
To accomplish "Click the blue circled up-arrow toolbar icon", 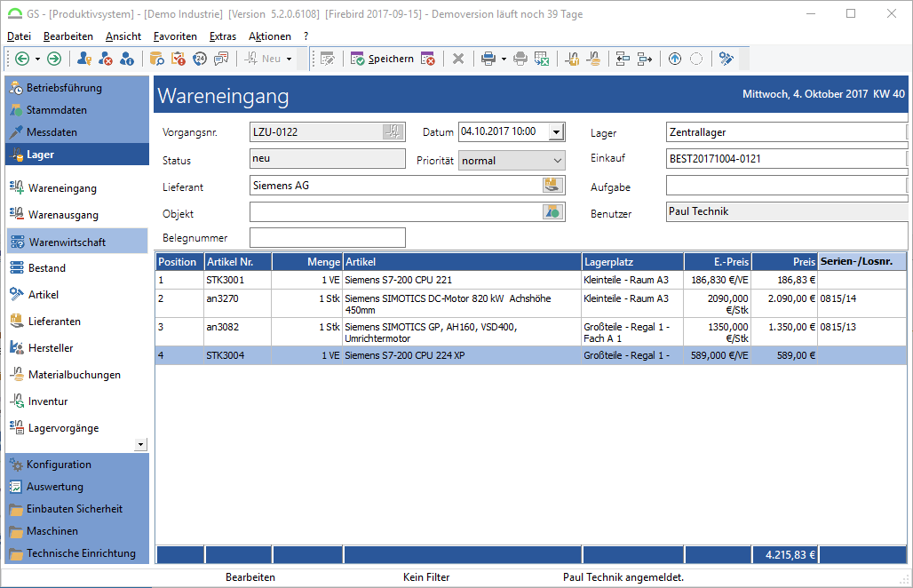I will click(x=675, y=59).
